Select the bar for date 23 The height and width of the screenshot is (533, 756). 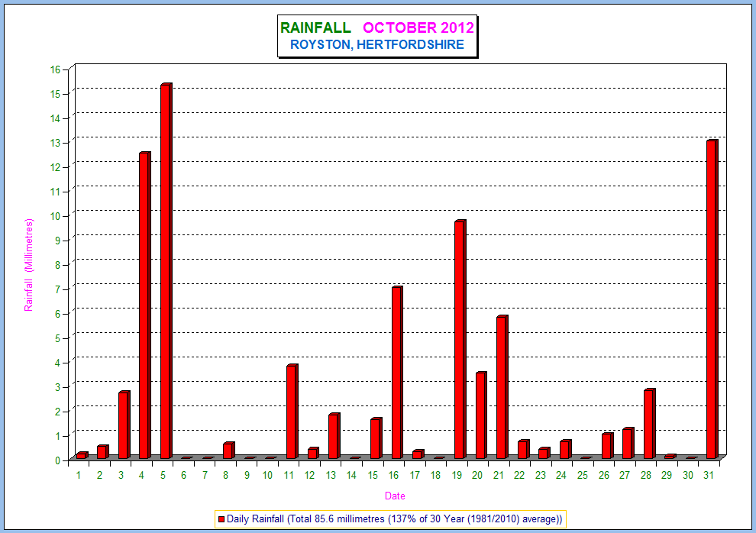point(544,453)
